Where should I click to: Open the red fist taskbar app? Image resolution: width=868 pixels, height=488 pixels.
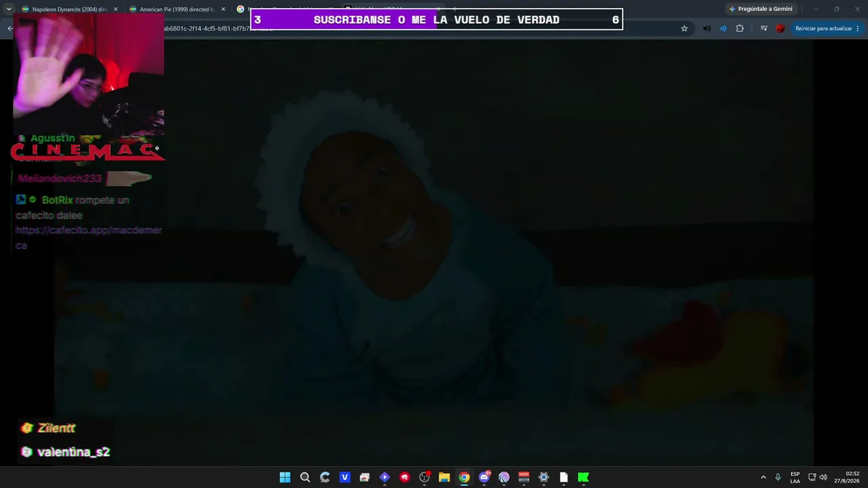pos(405,477)
